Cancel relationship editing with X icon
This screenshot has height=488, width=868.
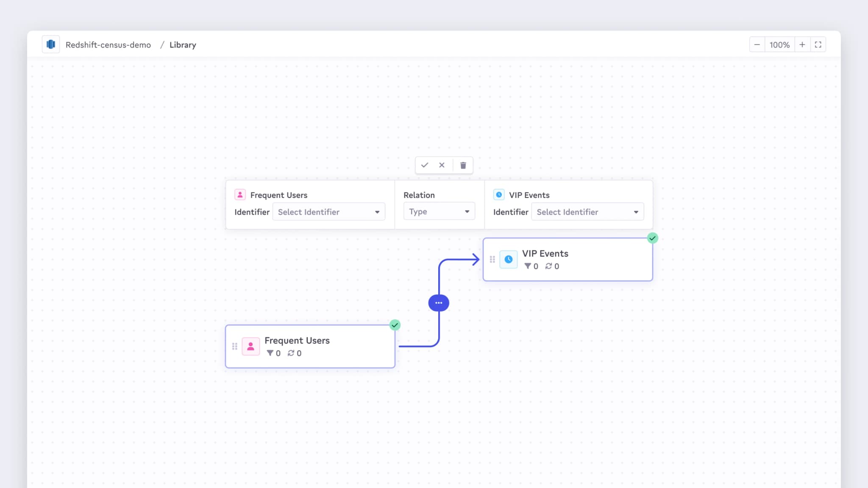tap(442, 165)
